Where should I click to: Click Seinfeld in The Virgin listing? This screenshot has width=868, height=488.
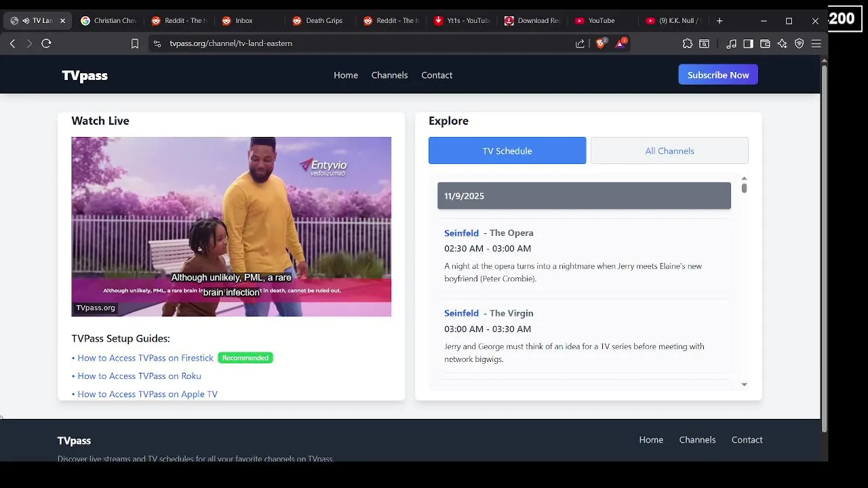click(x=461, y=313)
